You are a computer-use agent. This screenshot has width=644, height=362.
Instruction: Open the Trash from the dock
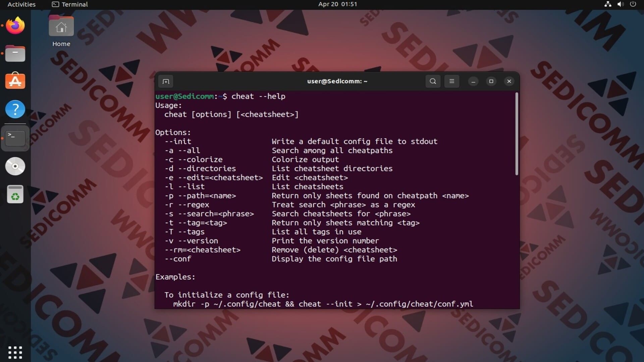pyautogui.click(x=15, y=194)
